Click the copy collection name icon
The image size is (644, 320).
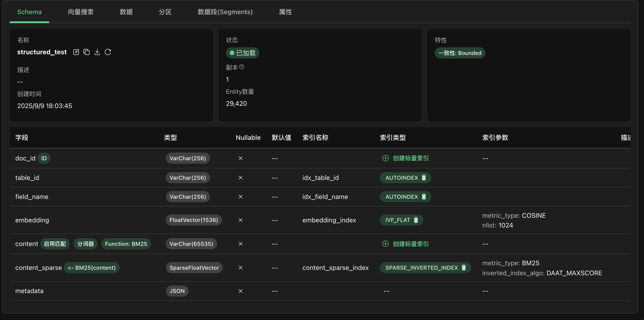click(87, 52)
